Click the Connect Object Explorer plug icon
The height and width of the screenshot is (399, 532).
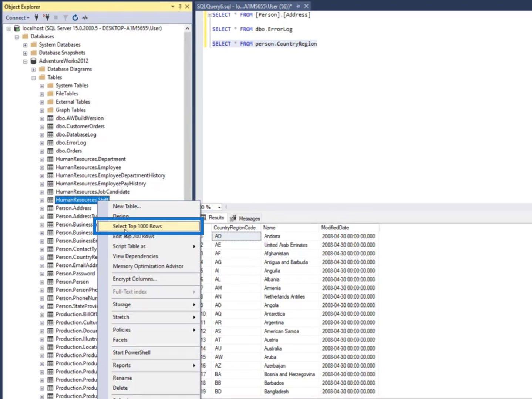coord(36,17)
